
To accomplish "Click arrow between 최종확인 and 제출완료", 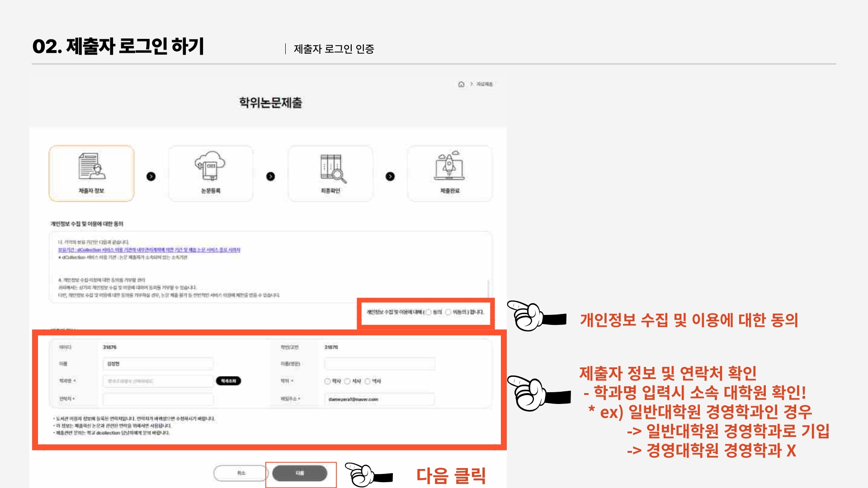I will (x=390, y=177).
